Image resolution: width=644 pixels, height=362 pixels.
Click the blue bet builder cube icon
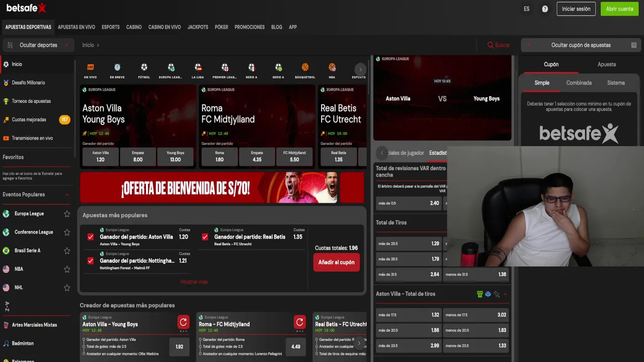(488, 294)
